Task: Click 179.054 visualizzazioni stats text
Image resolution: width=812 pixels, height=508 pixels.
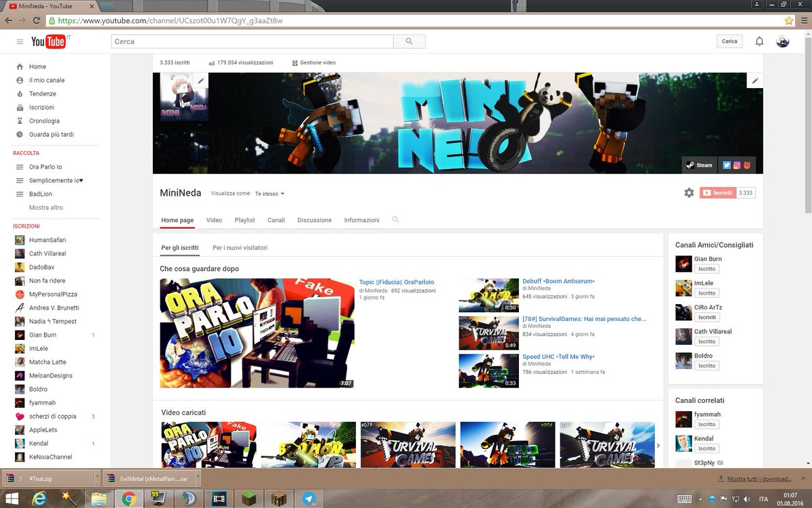Action: (x=245, y=62)
